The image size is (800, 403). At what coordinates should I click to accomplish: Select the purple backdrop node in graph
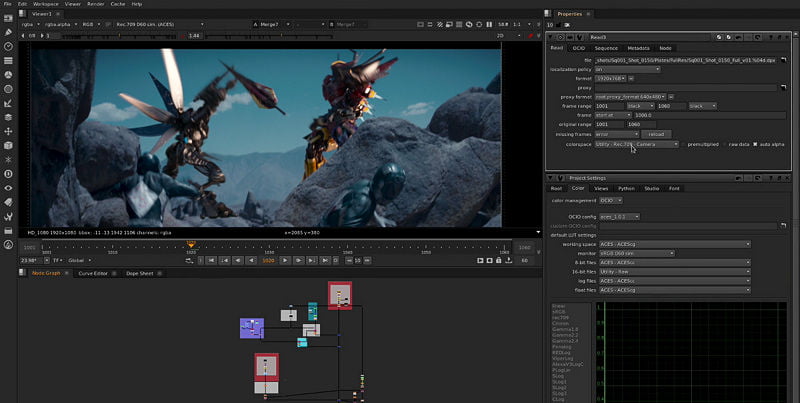(252, 329)
